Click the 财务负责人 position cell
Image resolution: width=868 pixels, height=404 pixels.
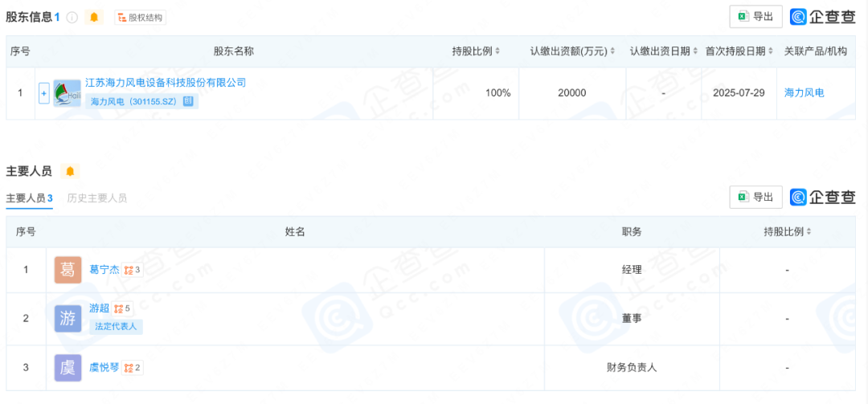pyautogui.click(x=632, y=368)
